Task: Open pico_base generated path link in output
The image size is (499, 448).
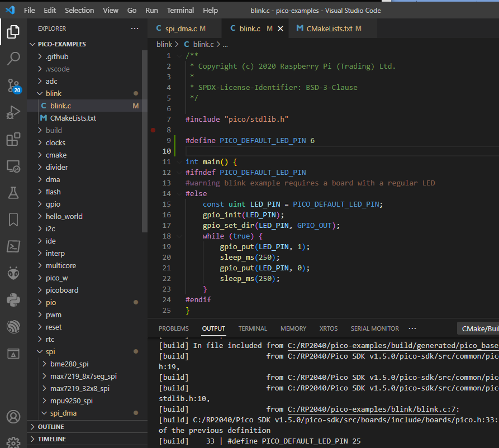Action: click(393, 346)
